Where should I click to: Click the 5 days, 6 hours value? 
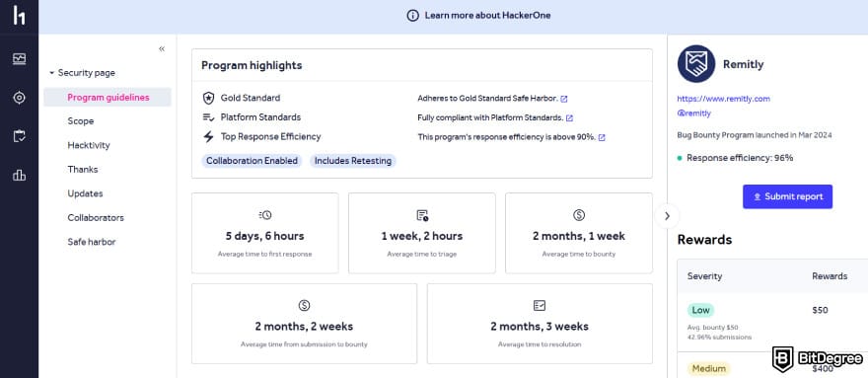point(264,236)
